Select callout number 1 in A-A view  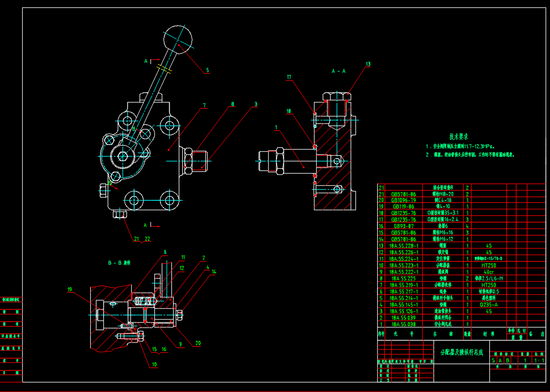[x=276, y=127]
